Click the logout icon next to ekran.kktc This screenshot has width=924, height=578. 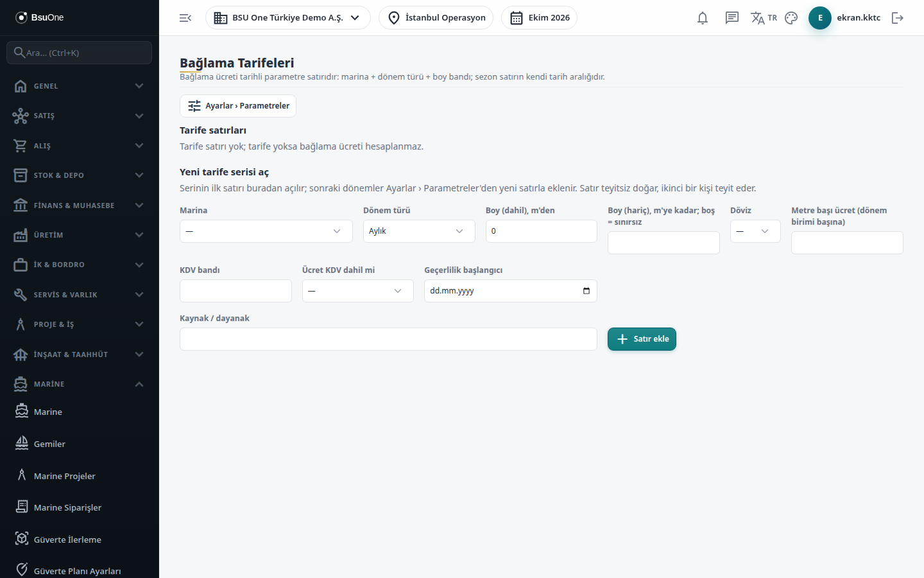pyautogui.click(x=898, y=18)
